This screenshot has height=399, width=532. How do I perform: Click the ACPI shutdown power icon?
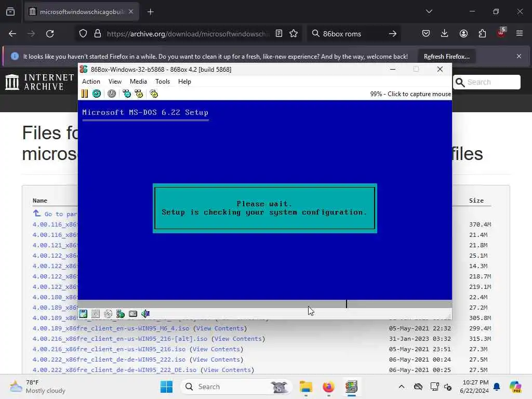point(112,94)
